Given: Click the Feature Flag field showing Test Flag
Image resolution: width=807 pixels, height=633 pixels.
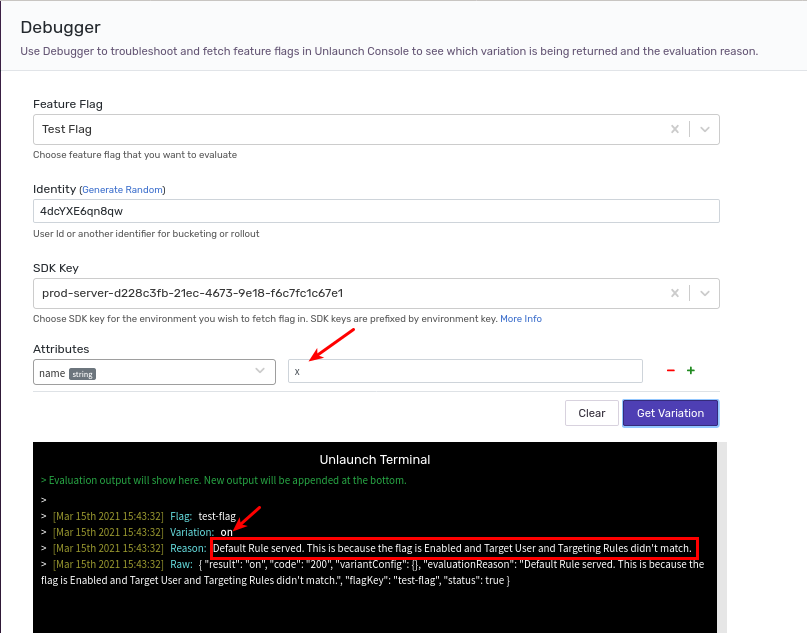Looking at the screenshot, I should [376, 129].
